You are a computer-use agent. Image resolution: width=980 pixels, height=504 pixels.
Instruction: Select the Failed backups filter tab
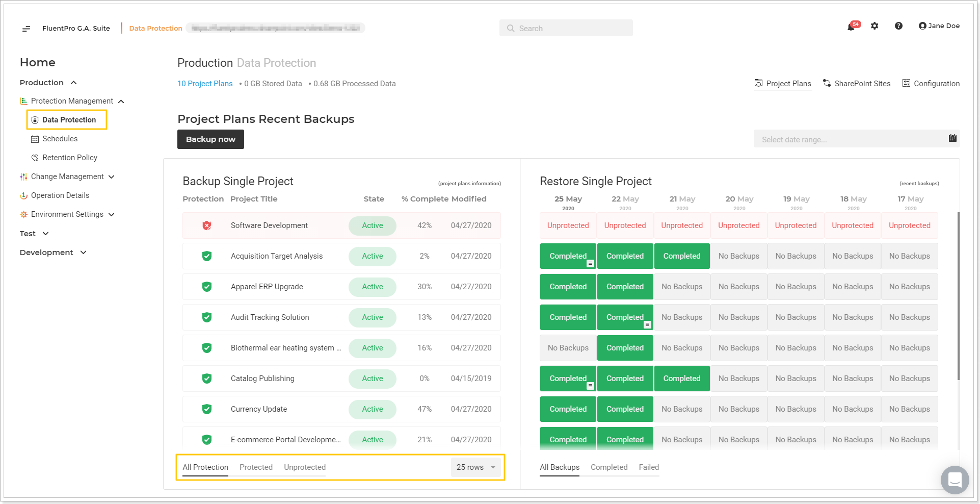649,467
